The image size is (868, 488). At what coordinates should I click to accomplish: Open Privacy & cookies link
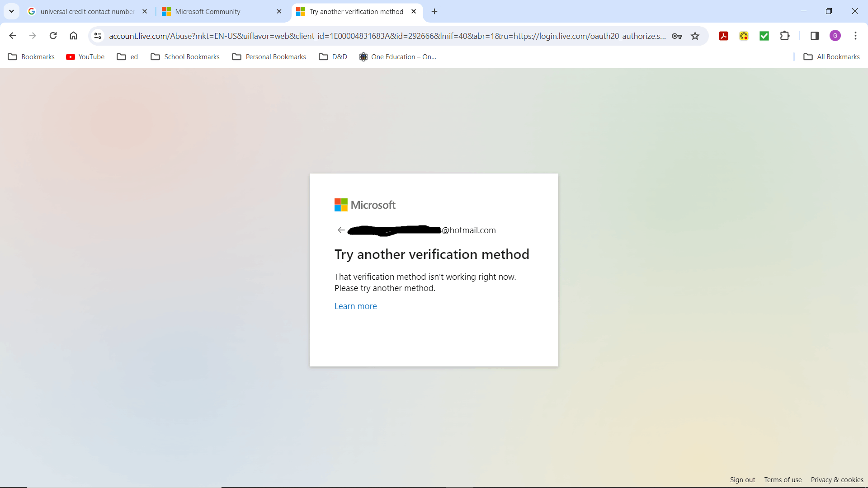point(837,480)
